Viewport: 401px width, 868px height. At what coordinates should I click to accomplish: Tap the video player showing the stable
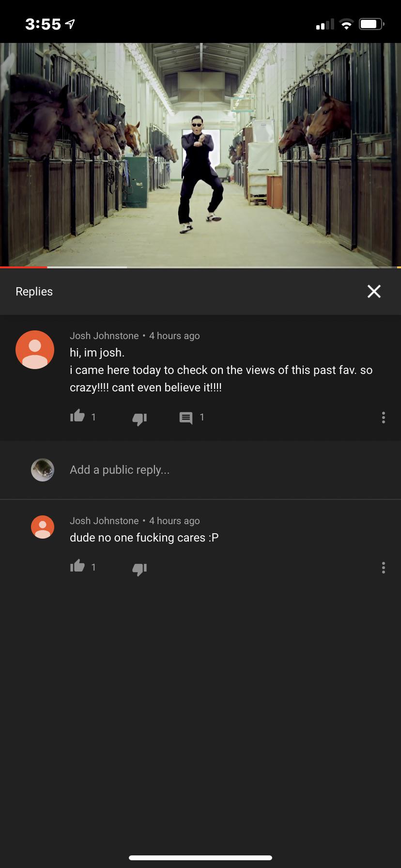[200, 155]
